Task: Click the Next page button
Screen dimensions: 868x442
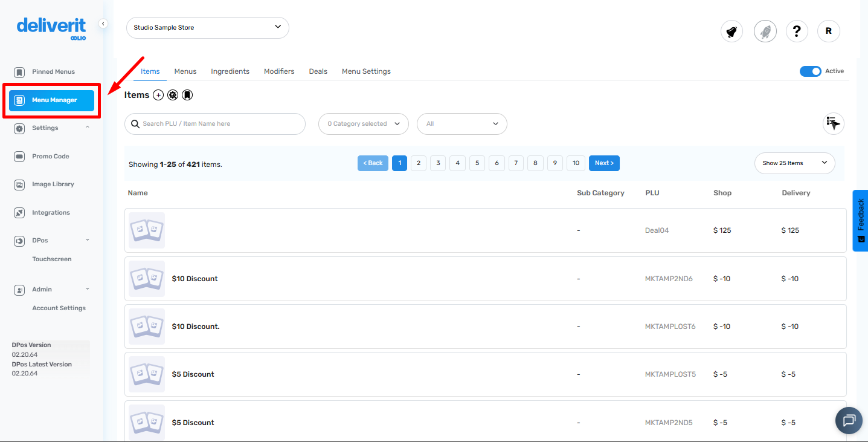Action: click(x=604, y=163)
